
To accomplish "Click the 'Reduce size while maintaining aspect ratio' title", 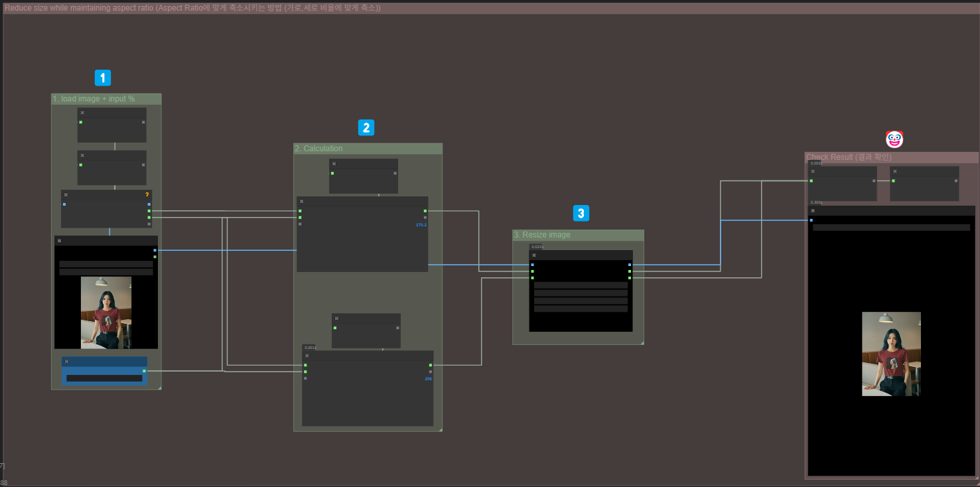I will (192, 8).
